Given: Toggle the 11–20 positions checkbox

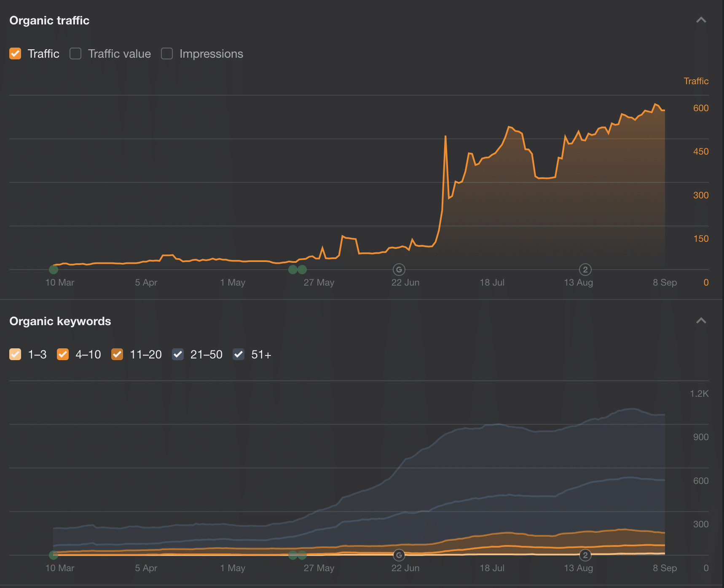Looking at the screenshot, I should (x=117, y=355).
